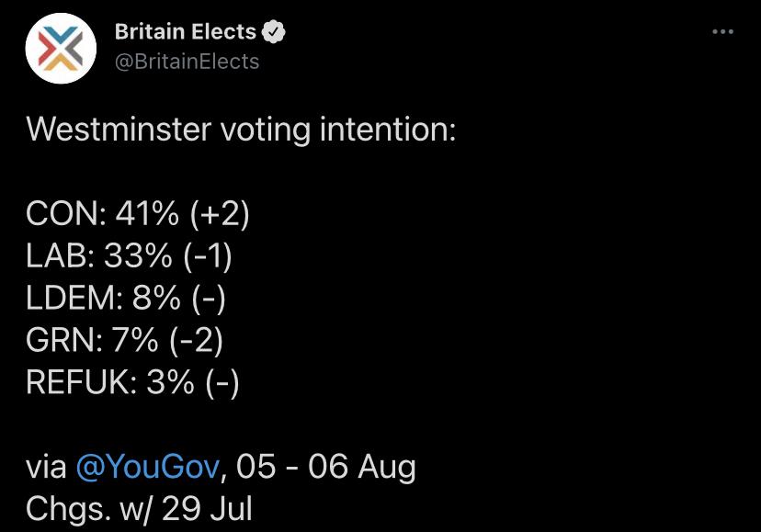Select the CON: 41% result line
Image resolution: width=761 pixels, height=532 pixels.
(x=138, y=213)
